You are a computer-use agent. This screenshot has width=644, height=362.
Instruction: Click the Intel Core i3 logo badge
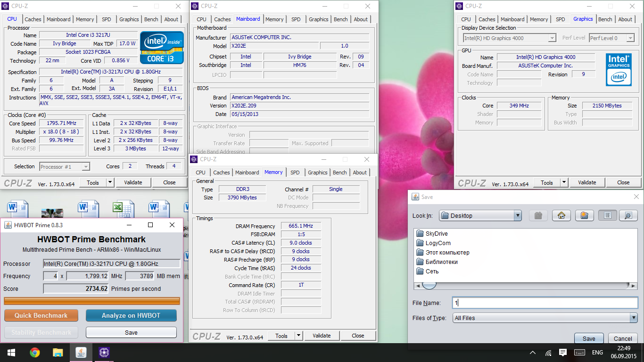(x=162, y=47)
